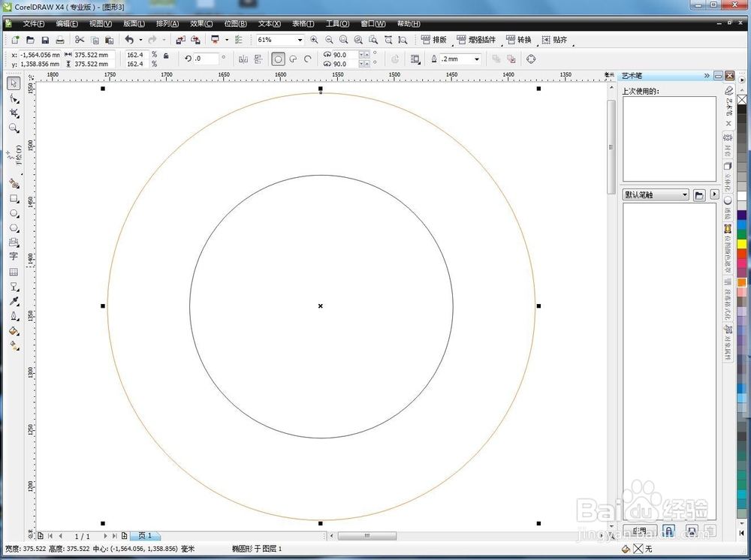
Task: Click the Paste icon
Action: [x=109, y=40]
